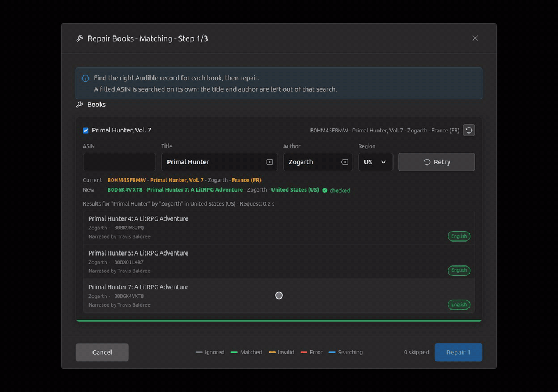Click the green checked status icon
This screenshot has height=392, width=558.
click(x=324, y=190)
